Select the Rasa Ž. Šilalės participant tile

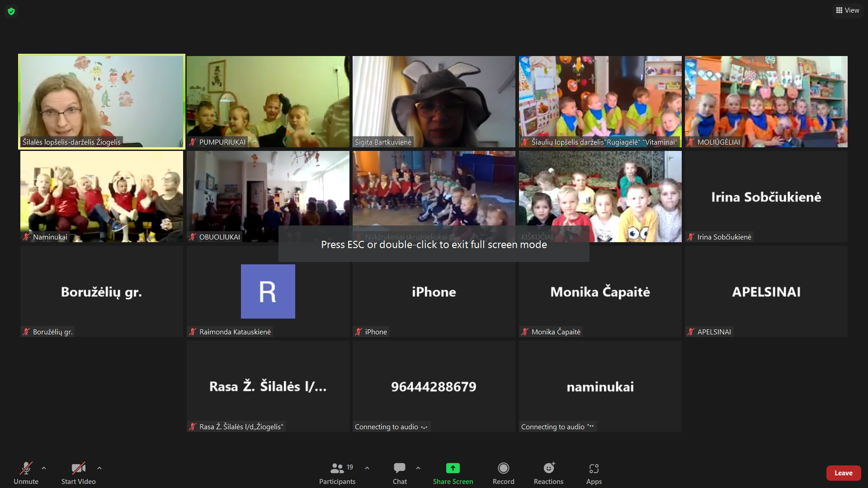268,386
